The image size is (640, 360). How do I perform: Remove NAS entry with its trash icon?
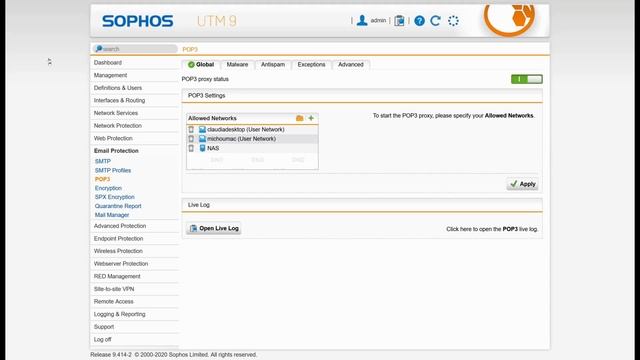tap(191, 148)
